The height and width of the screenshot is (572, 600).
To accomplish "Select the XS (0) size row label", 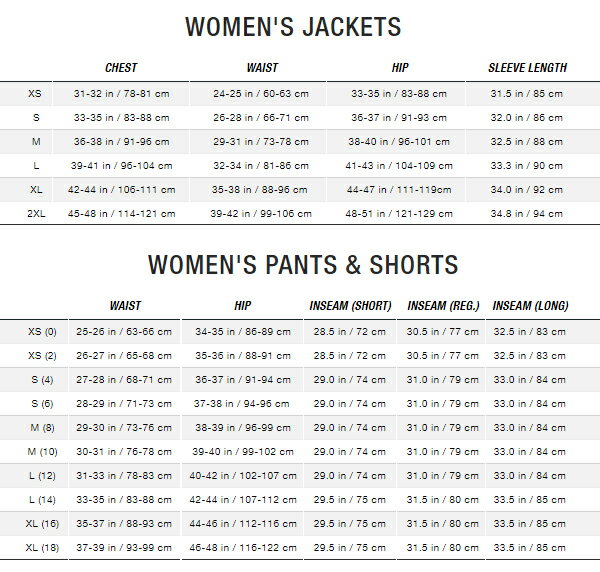I will tap(43, 330).
